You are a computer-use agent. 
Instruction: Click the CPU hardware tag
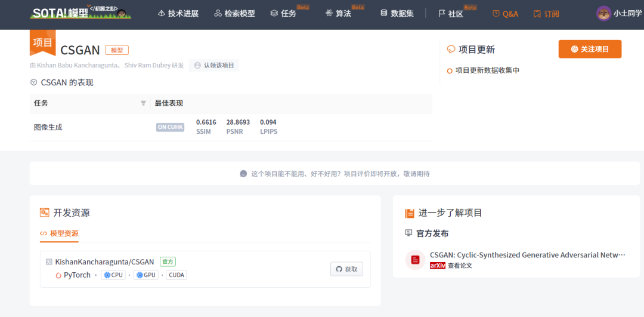point(113,275)
